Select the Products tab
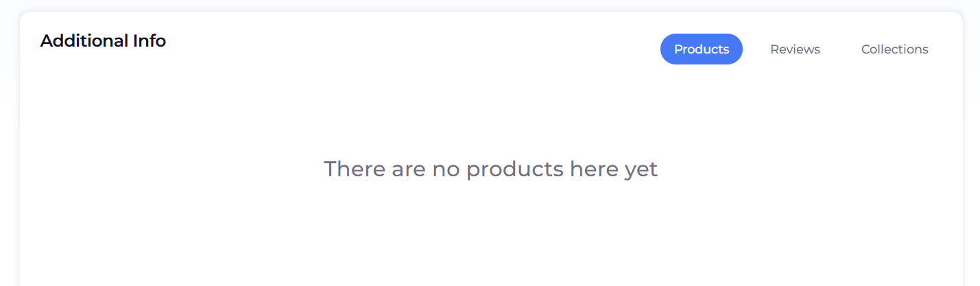Viewport: 980px width, 286px height. tap(701, 49)
